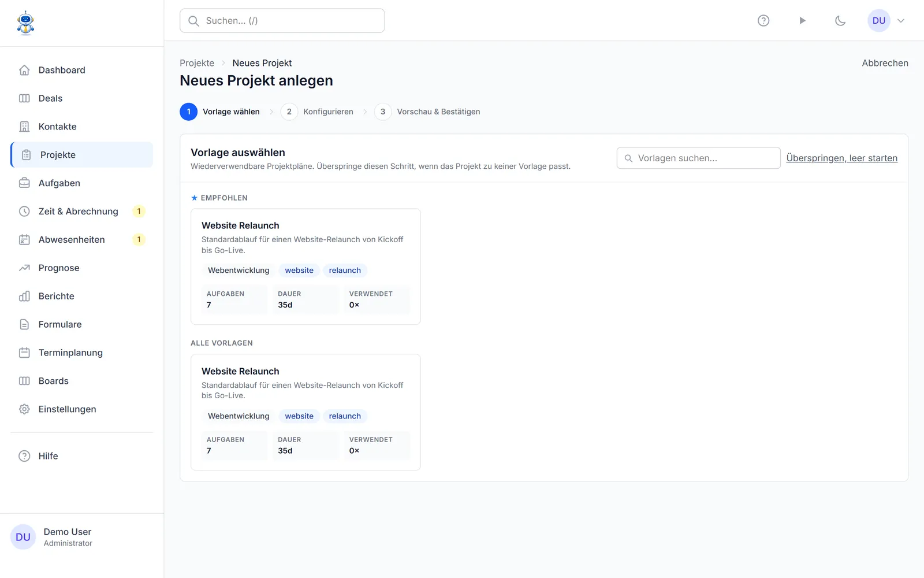
Task: Click Überspringen, leer starten link
Action: pyautogui.click(x=841, y=158)
